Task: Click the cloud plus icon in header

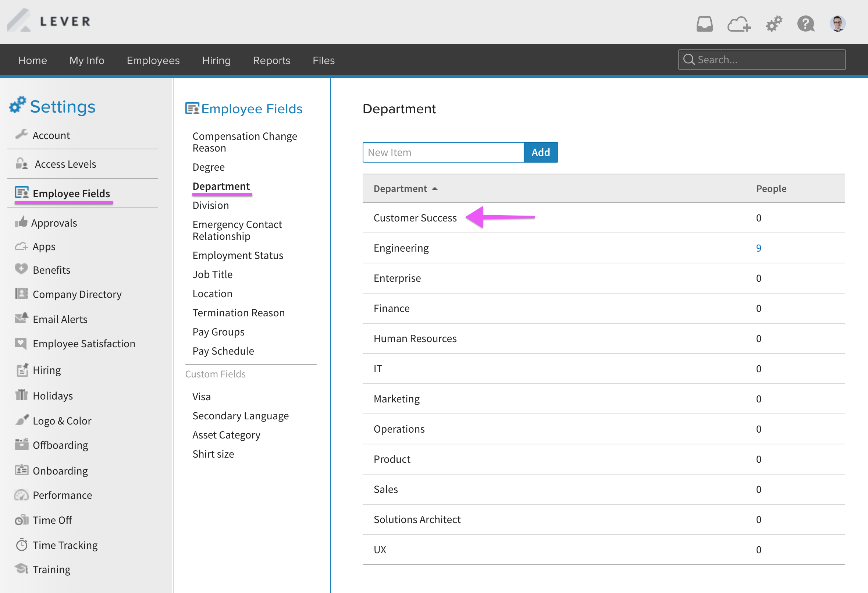Action: (x=739, y=24)
